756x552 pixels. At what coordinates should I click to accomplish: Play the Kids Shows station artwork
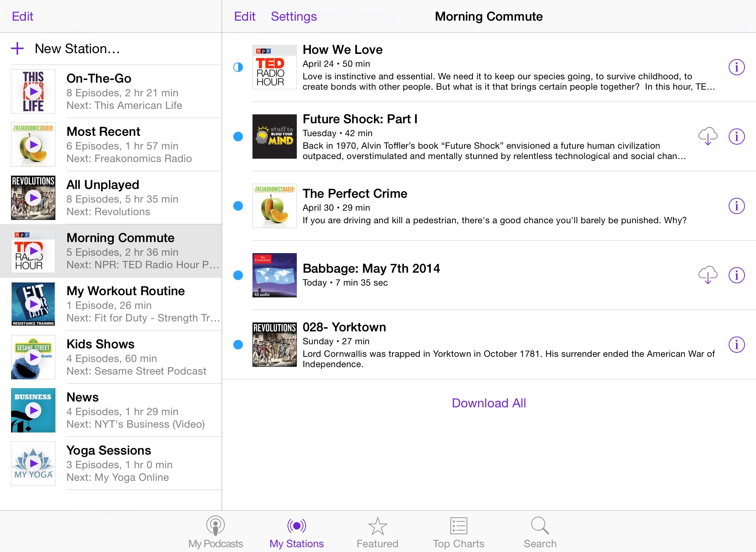[x=33, y=357]
